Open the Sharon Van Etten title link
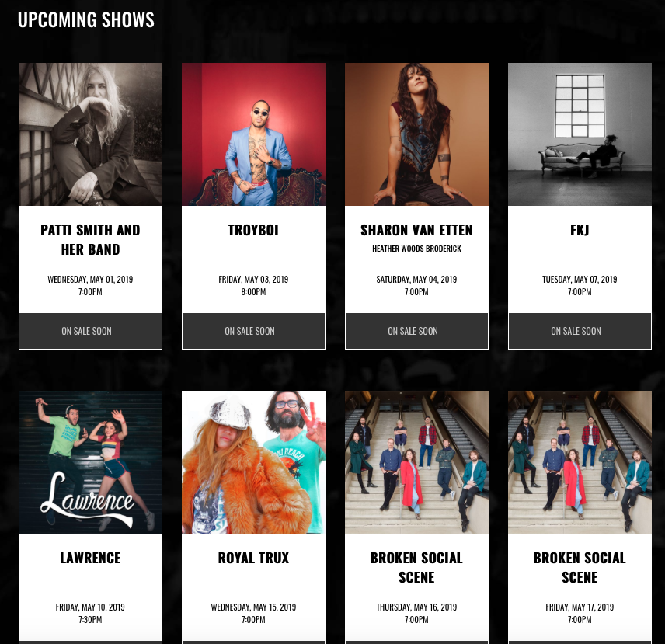The image size is (665, 644). (x=416, y=230)
